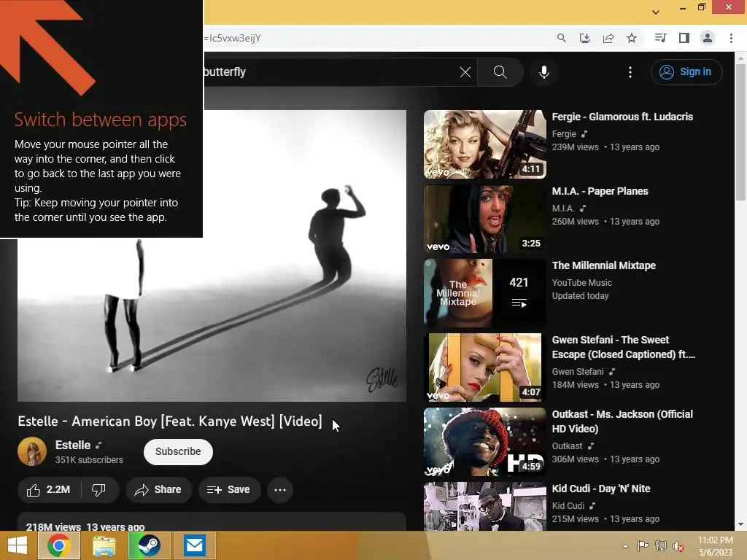
Task: Click the video title 'Estelle - American Boy'
Action: click(x=169, y=421)
